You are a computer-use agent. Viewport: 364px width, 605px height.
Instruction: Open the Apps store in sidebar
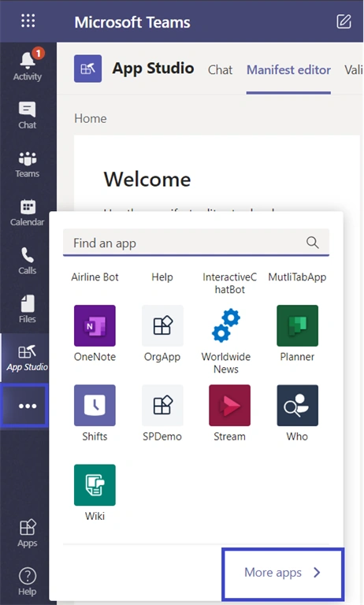pyautogui.click(x=28, y=533)
